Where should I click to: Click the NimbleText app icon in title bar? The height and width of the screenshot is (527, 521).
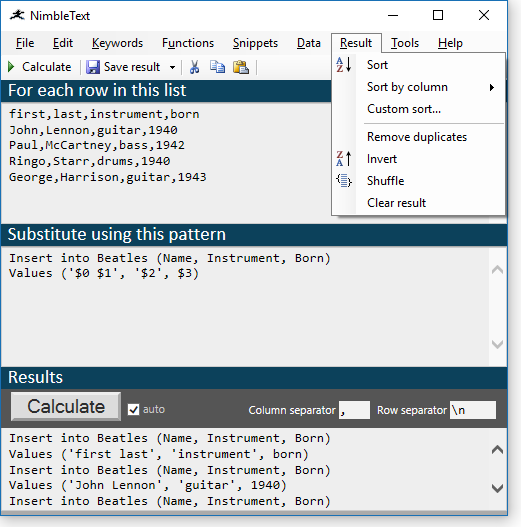point(17,15)
